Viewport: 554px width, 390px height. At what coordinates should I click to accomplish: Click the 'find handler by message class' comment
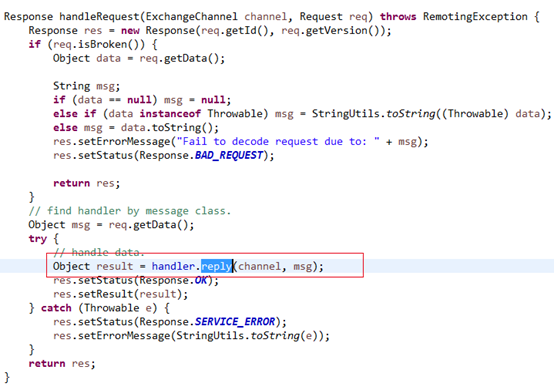130,211
